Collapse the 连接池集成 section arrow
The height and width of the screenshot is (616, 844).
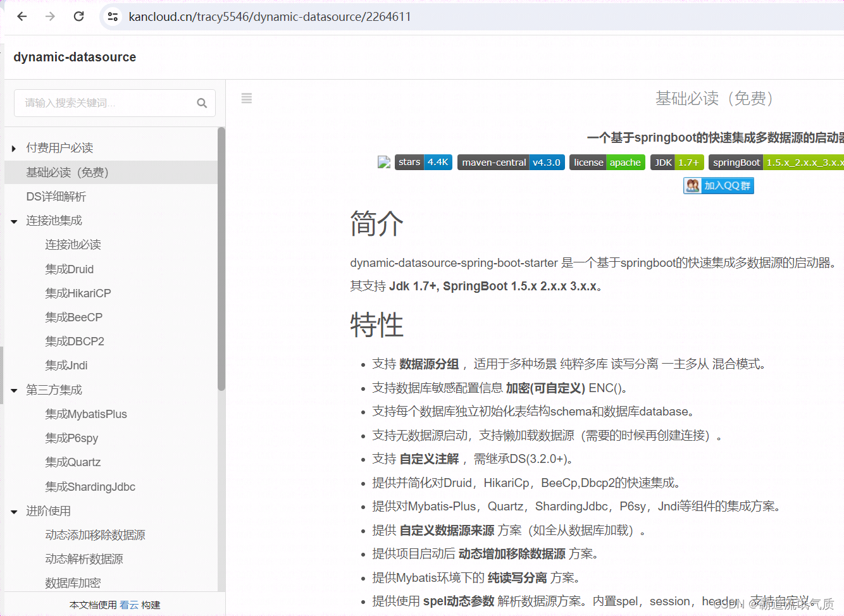[x=14, y=221]
